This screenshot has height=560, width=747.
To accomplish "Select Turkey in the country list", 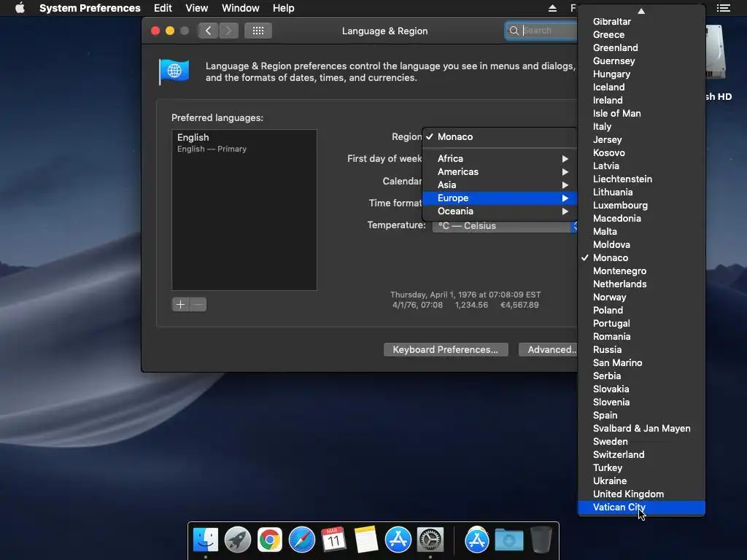I will (641, 468).
